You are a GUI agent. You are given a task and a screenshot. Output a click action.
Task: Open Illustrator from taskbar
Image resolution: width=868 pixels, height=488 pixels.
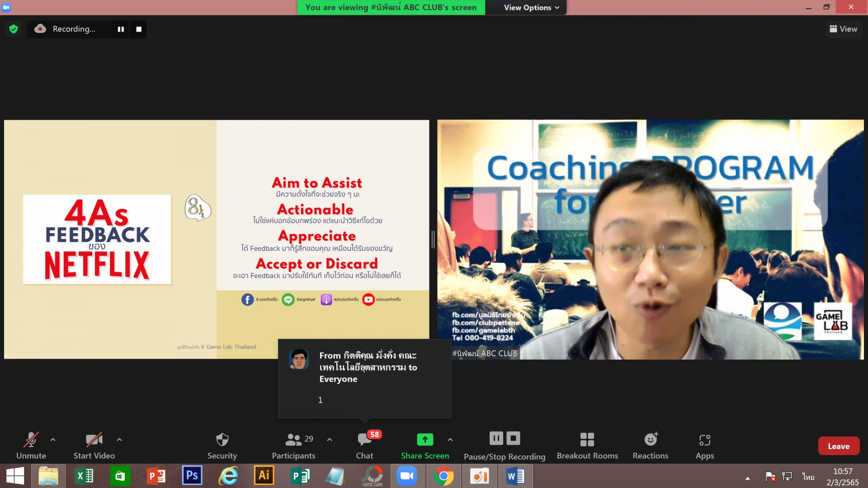[264, 476]
